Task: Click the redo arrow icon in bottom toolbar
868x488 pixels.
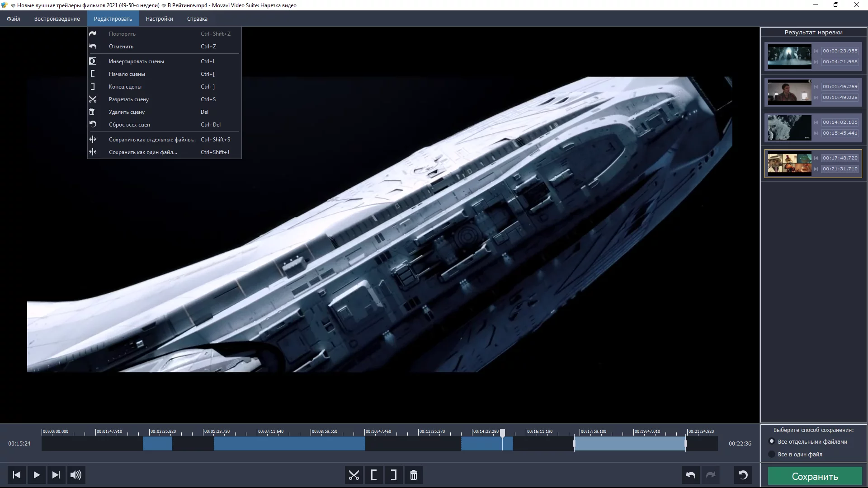Action: (x=711, y=475)
